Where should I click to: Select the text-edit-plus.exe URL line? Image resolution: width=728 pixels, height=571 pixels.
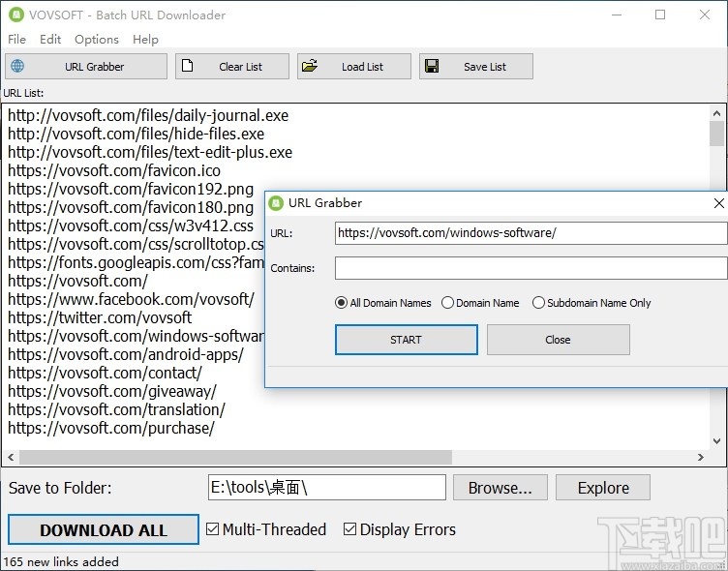(150, 152)
